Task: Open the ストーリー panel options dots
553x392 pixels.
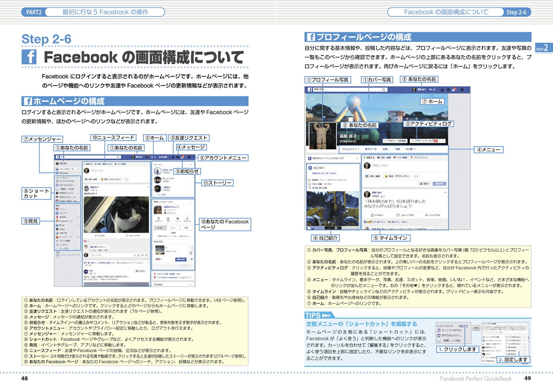Action: [x=191, y=165]
